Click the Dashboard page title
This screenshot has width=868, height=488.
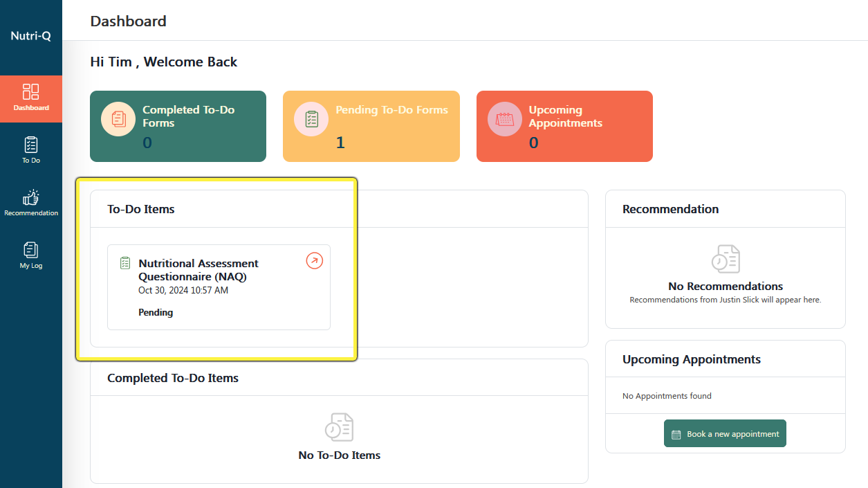(128, 21)
